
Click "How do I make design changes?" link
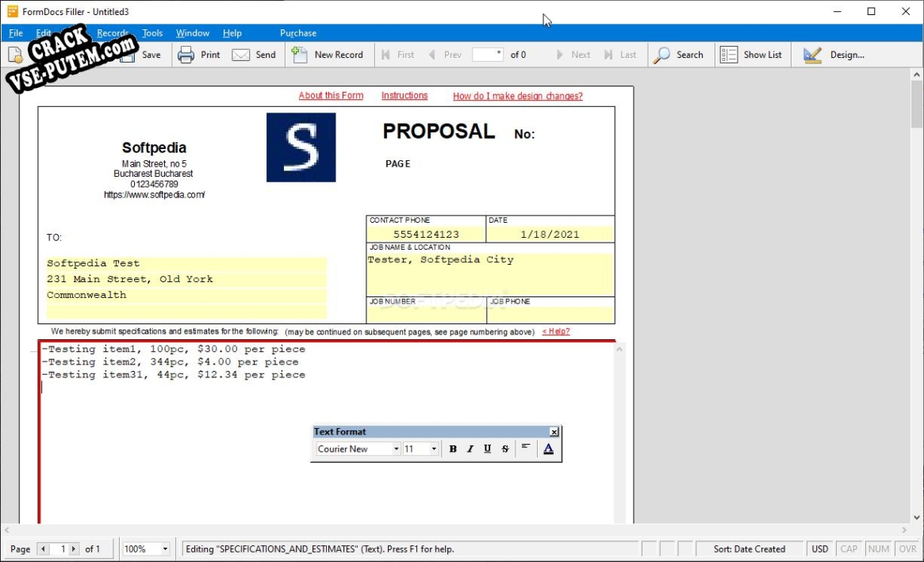click(x=517, y=96)
